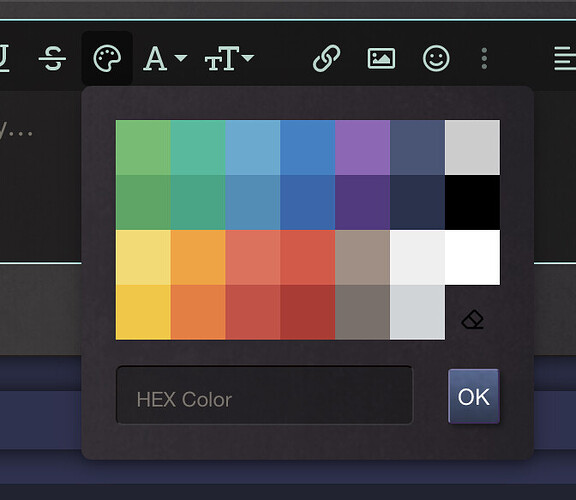Pick the dark purple swatch
This screenshot has width=576, height=500.
coord(363,202)
